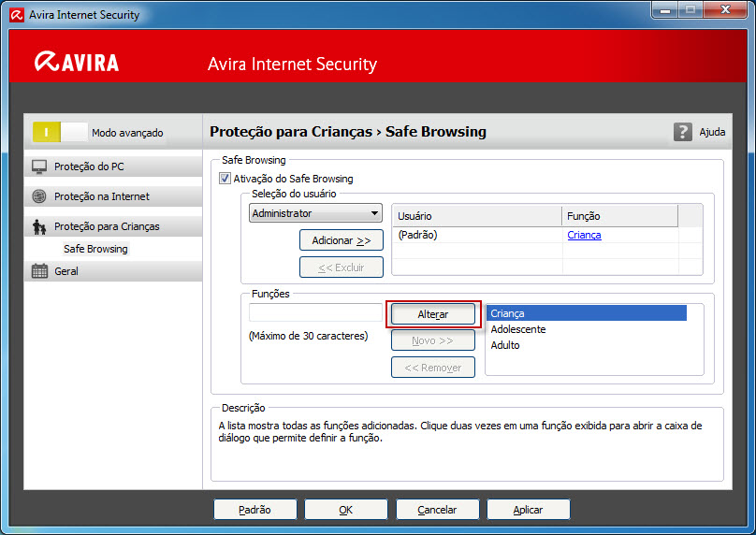Open the Proteção na Internet section
756x535 pixels.
[113, 196]
